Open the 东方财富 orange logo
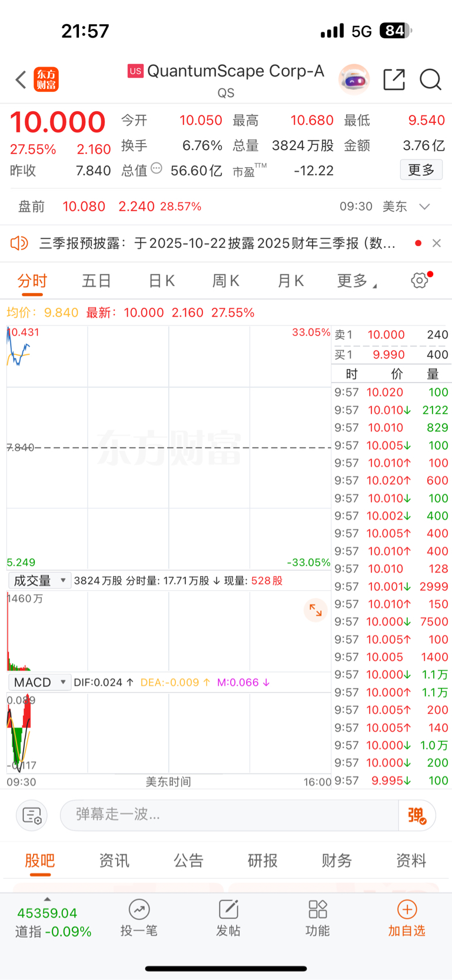 coord(46,79)
